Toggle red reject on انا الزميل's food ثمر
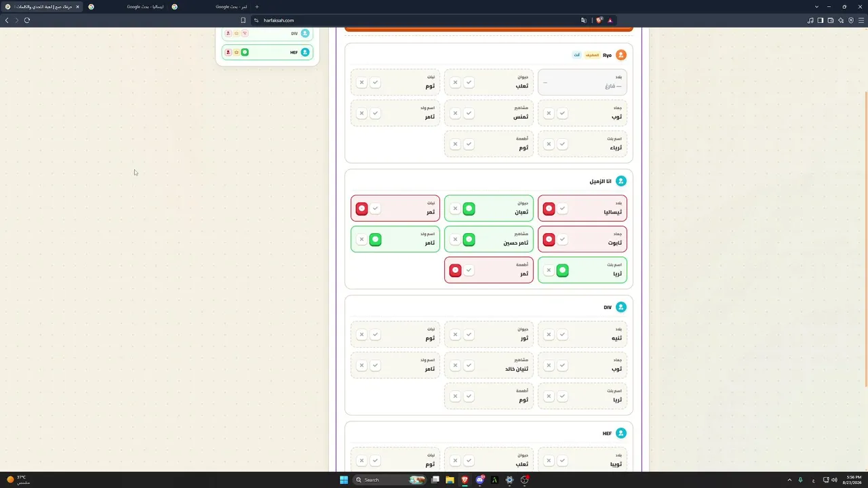This screenshot has height=488, width=868. pyautogui.click(x=456, y=270)
